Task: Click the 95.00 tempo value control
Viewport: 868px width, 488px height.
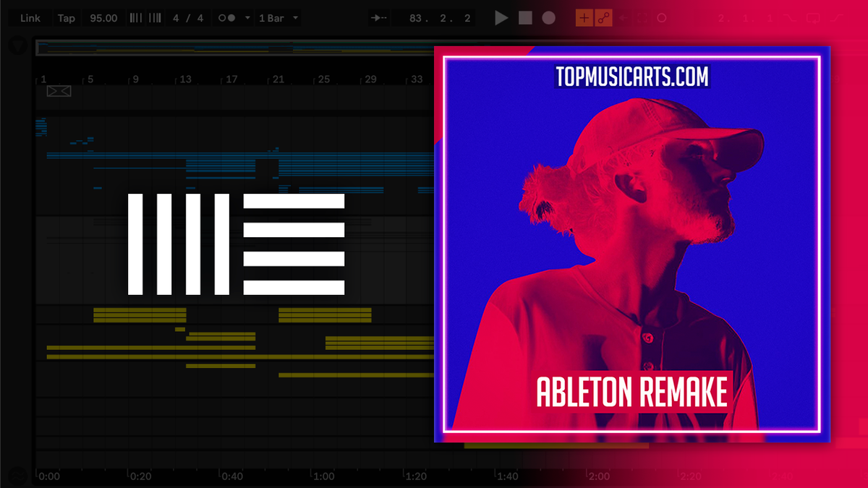Action: (x=103, y=17)
